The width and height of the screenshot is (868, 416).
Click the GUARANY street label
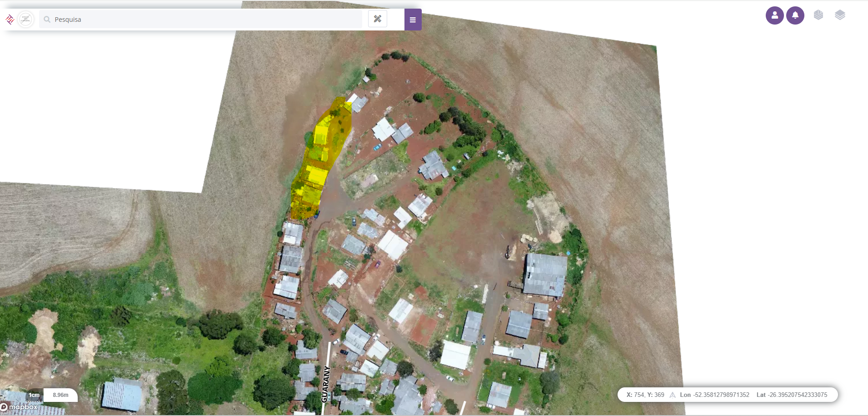tap(325, 384)
